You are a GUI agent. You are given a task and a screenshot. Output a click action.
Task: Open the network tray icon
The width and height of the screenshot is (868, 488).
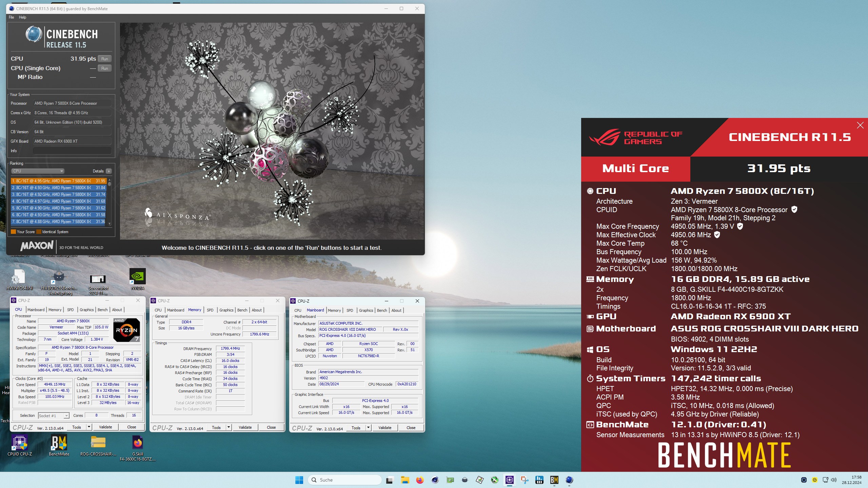tap(825, 480)
